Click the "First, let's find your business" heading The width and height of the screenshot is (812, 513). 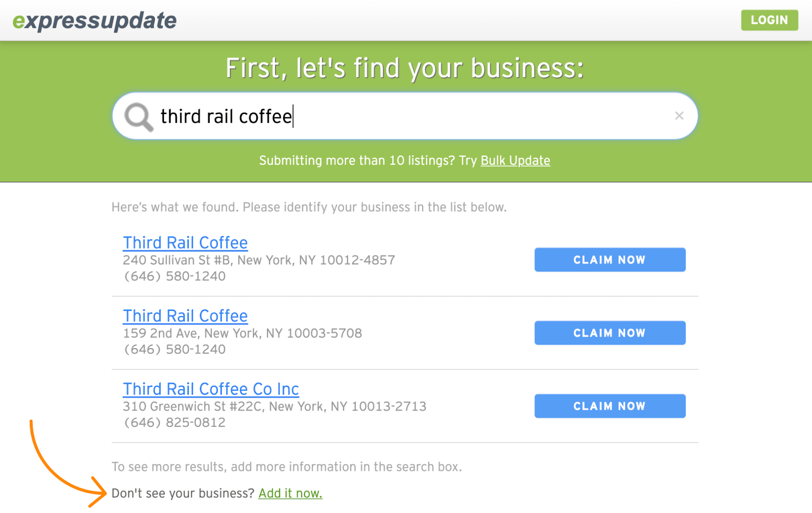point(405,68)
